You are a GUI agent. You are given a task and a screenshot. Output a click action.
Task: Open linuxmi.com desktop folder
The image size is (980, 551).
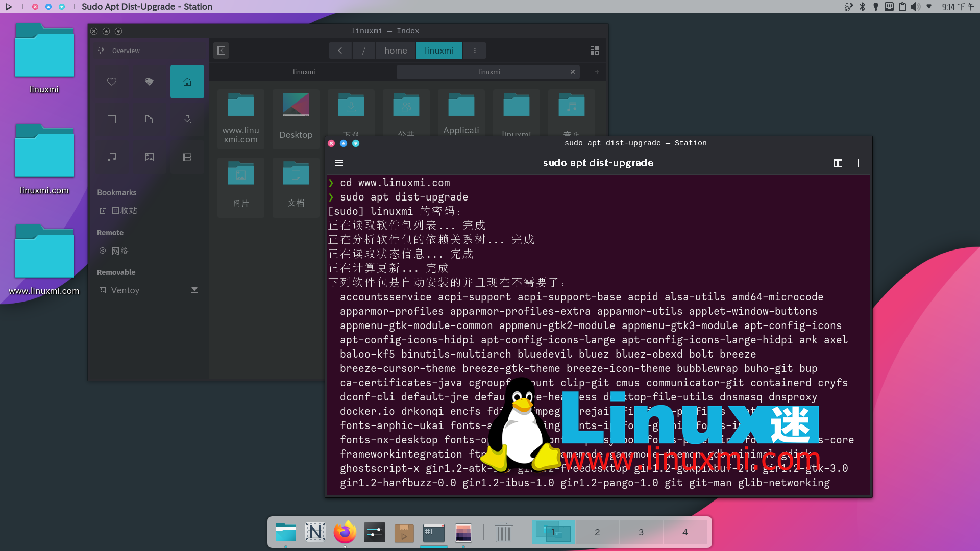[x=44, y=160]
